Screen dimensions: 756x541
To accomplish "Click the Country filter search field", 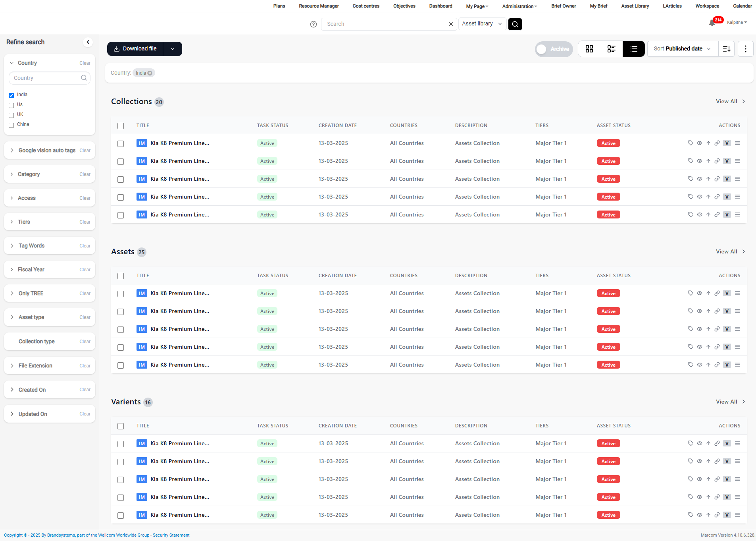I will 50,78.
